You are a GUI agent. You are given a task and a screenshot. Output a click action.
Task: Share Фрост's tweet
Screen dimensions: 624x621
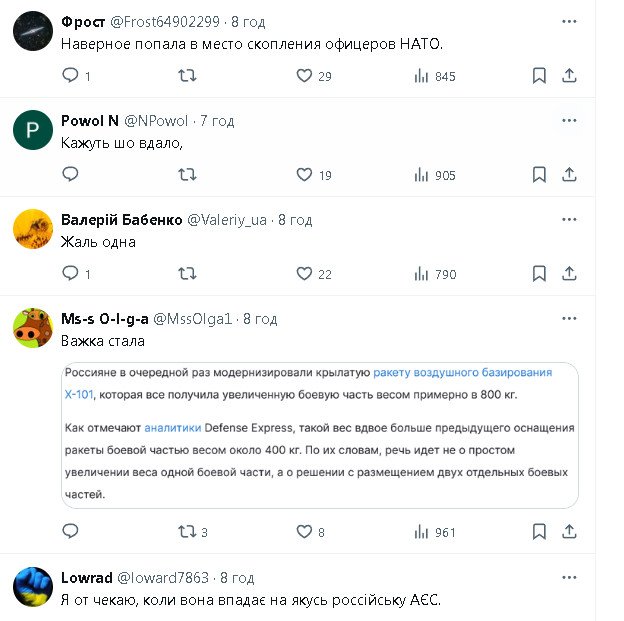(569, 76)
